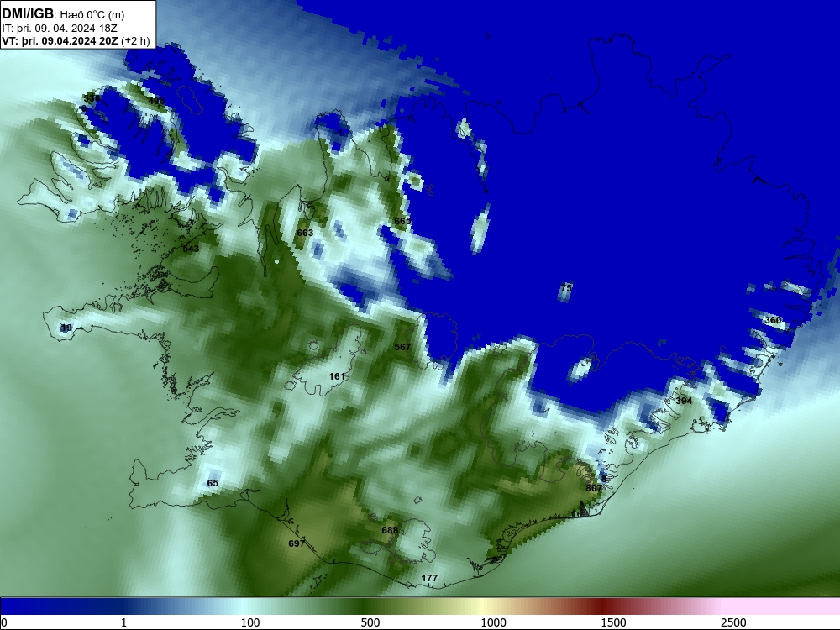The height and width of the screenshot is (630, 840).
Task: Click the 75 value in the blue area
Action: coord(566,288)
